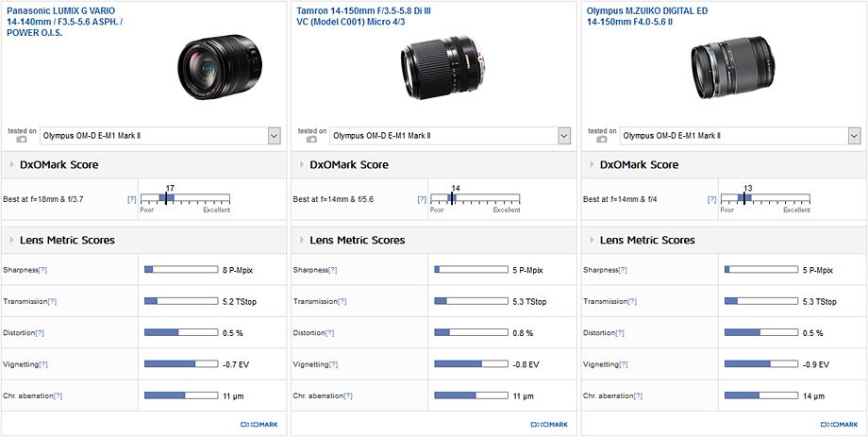Image resolution: width=868 pixels, height=437 pixels.
Task: Click the Tamron score number 14
Action: [455, 189]
